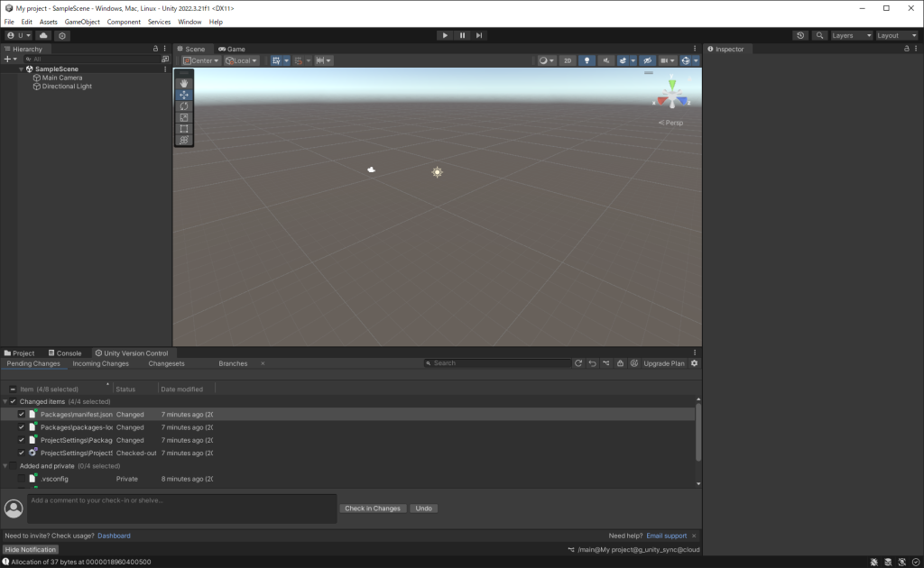Open the Component menu

124,22
